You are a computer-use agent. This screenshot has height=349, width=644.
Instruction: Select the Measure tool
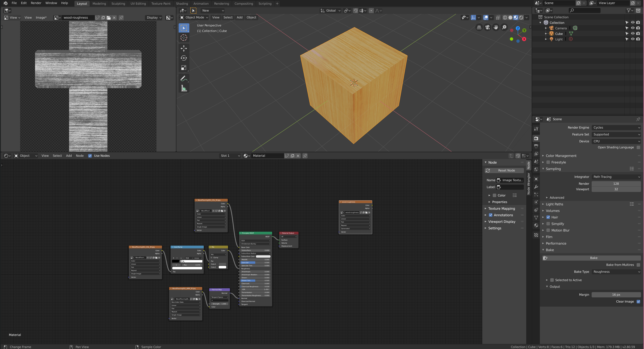184,89
